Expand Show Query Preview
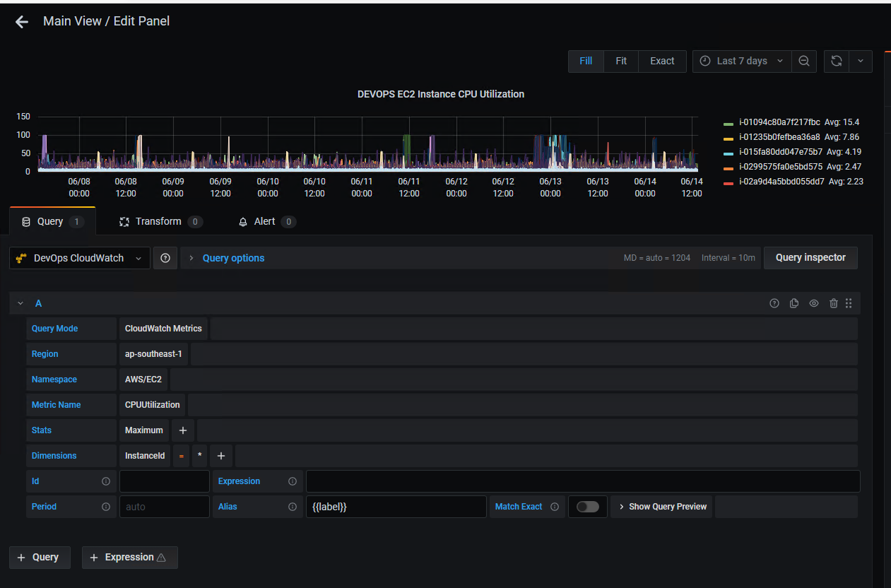The image size is (891, 588). pos(663,507)
